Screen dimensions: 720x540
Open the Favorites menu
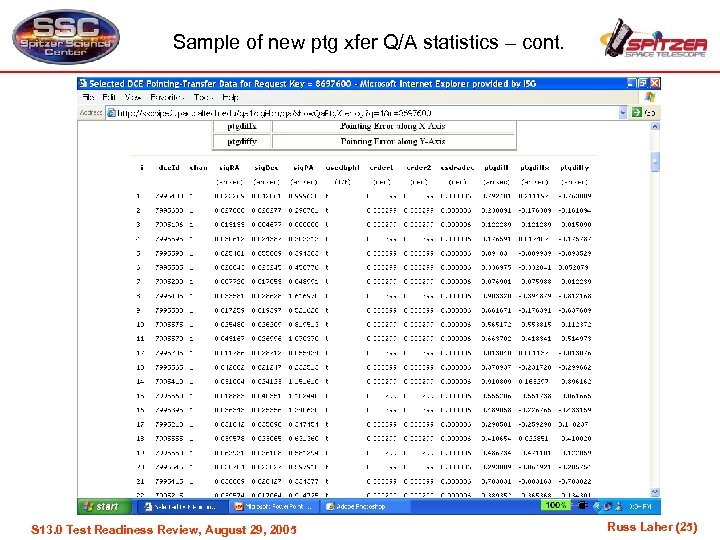pos(167,97)
